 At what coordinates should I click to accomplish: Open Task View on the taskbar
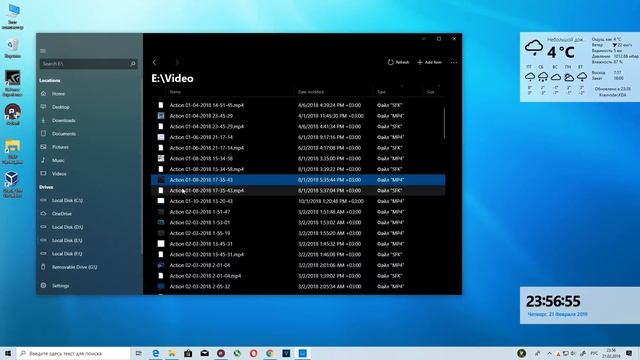pyautogui.click(x=139, y=353)
